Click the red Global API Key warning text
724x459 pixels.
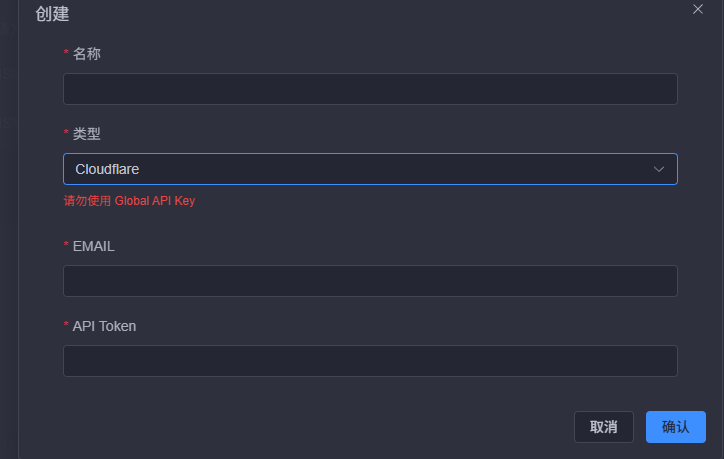[x=155, y=201]
